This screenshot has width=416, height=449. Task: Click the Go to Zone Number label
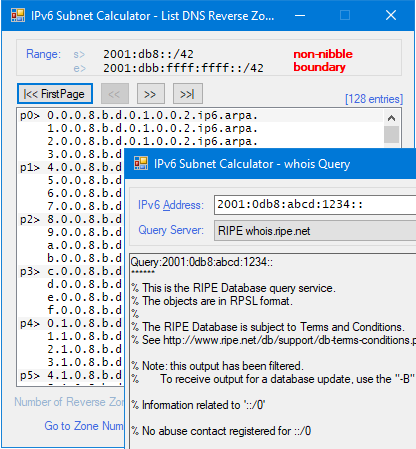[x=84, y=426]
